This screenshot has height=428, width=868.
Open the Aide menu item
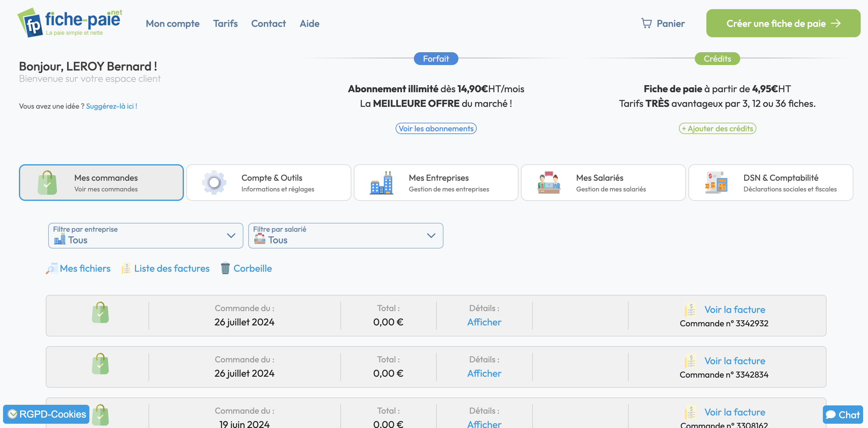(x=310, y=24)
